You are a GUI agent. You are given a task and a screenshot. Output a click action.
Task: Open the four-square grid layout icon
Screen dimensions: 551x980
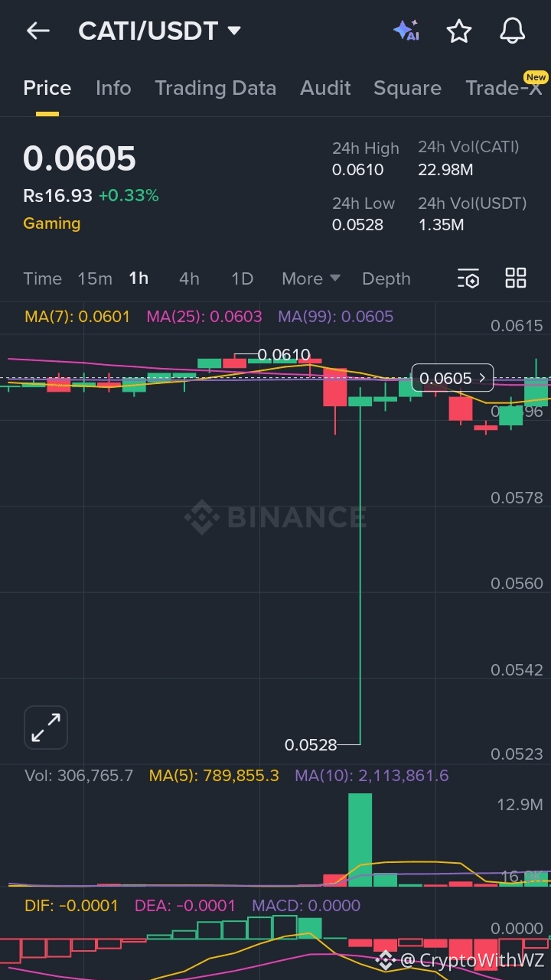516,278
